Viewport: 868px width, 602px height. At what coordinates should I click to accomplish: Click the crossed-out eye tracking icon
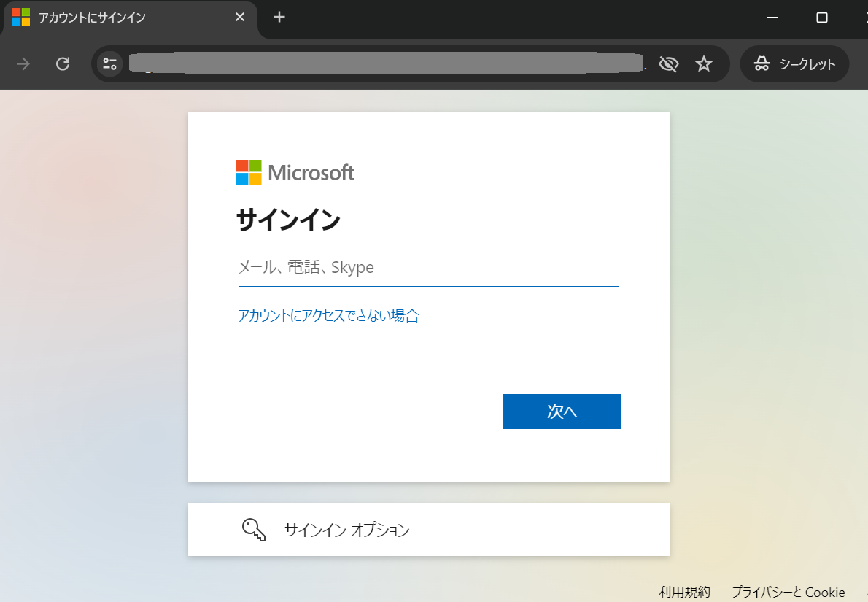click(x=669, y=64)
